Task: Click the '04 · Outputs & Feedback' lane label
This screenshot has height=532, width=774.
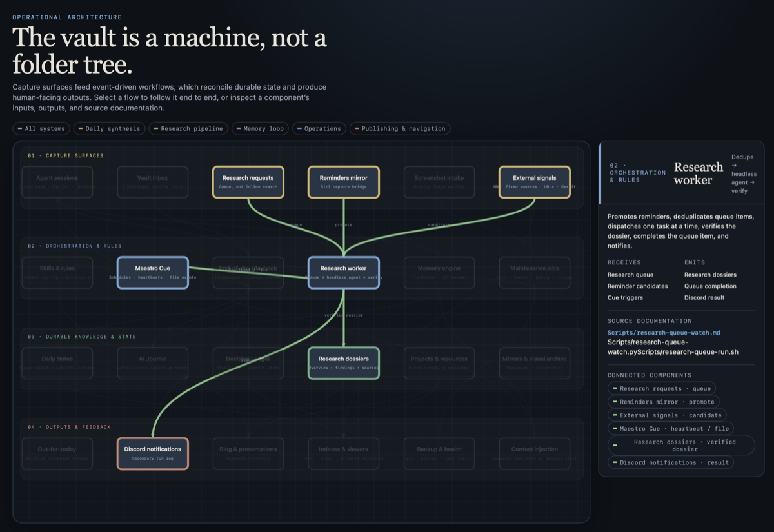Action: click(x=69, y=427)
